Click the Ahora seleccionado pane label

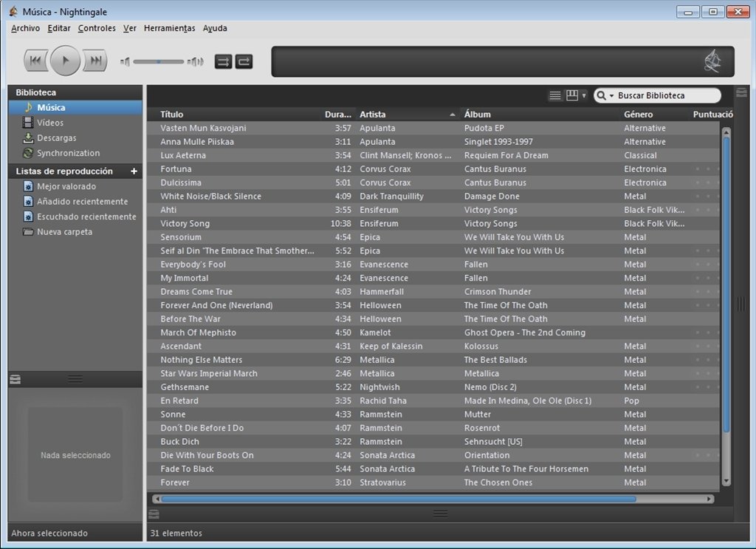[49, 533]
